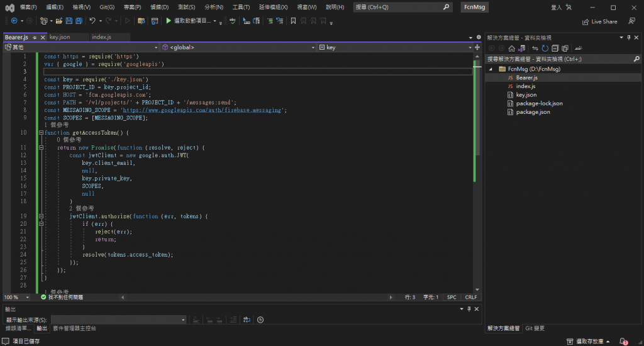Open package.json in Solution Explorer
The height and width of the screenshot is (346, 644).
[x=533, y=112]
